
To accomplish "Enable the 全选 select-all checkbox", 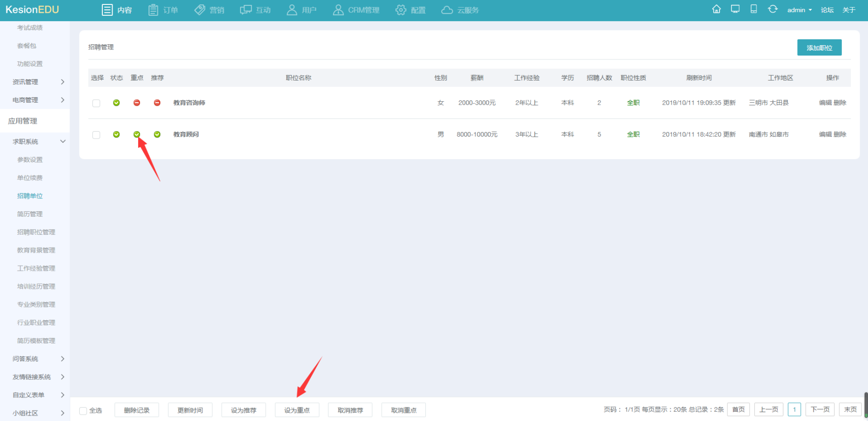I will (83, 411).
